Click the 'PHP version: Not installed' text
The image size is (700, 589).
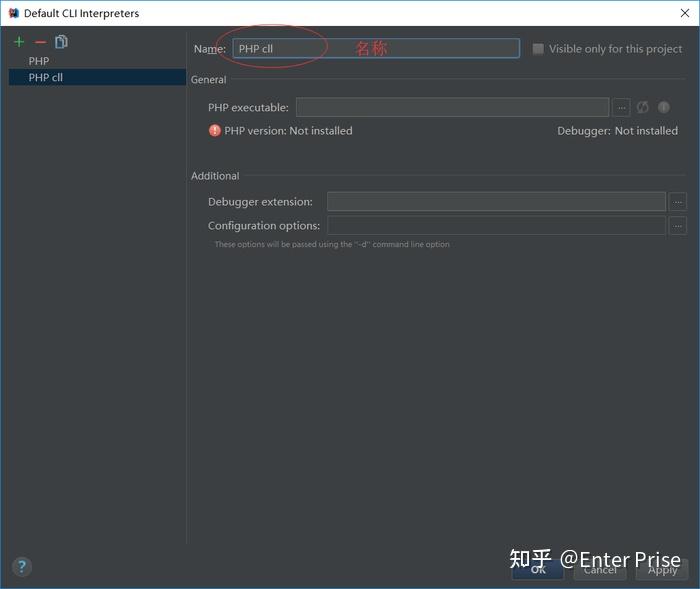(288, 131)
